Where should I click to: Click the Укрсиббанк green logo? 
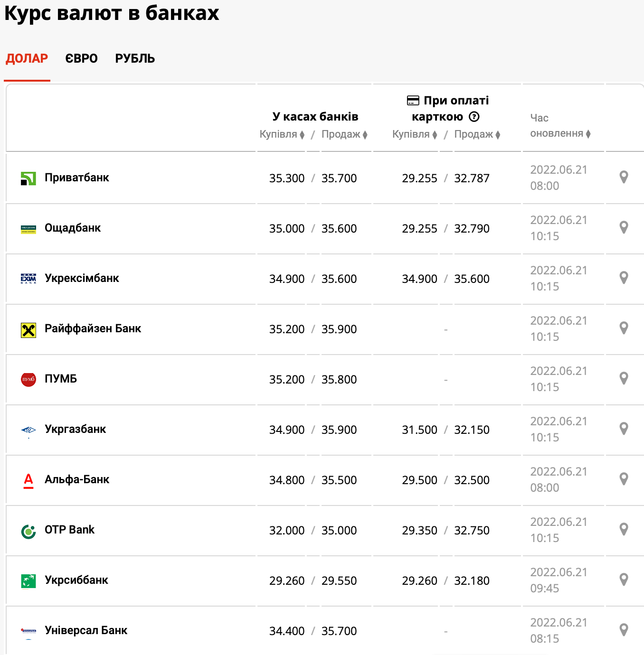[x=28, y=581]
